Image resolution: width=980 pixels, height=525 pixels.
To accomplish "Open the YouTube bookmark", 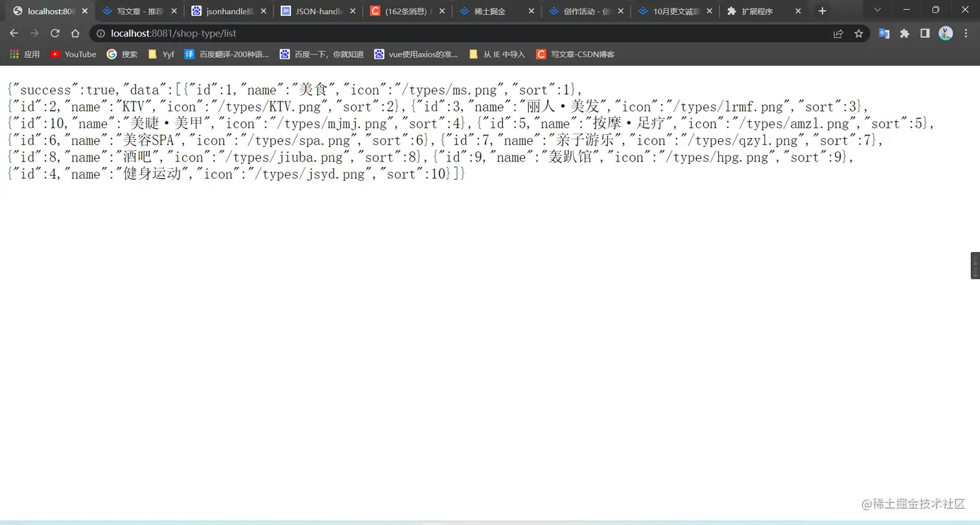I will 73,54.
